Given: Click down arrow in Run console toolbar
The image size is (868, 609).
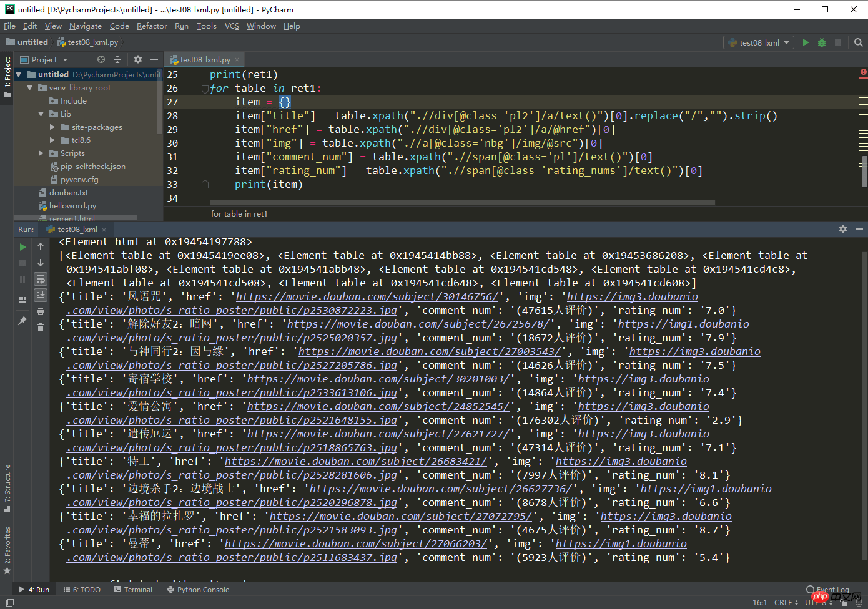Looking at the screenshot, I should 41,263.
